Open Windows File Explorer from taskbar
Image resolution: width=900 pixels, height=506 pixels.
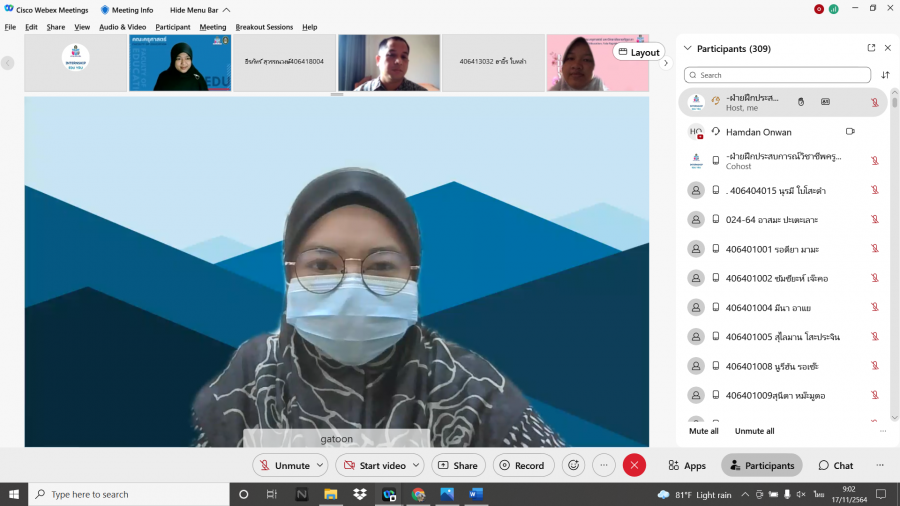[x=330, y=494]
